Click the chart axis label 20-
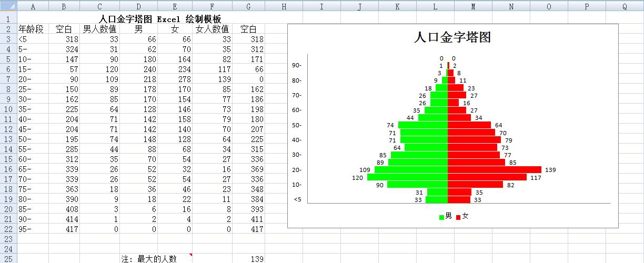Screen dimensions: 644x263 [296, 170]
